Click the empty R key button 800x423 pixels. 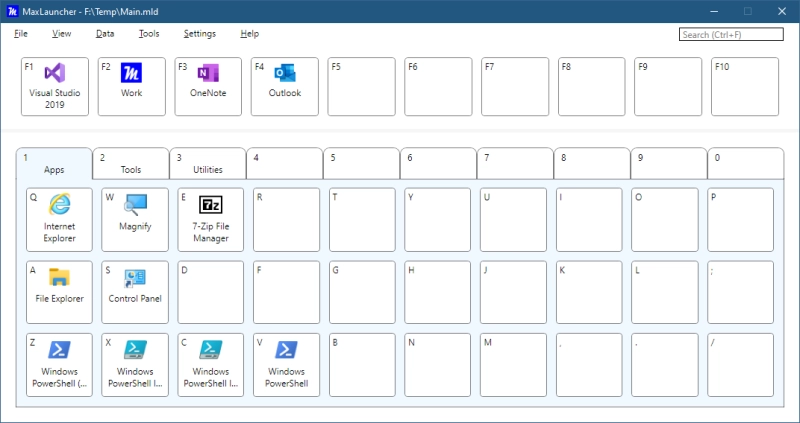pos(286,220)
